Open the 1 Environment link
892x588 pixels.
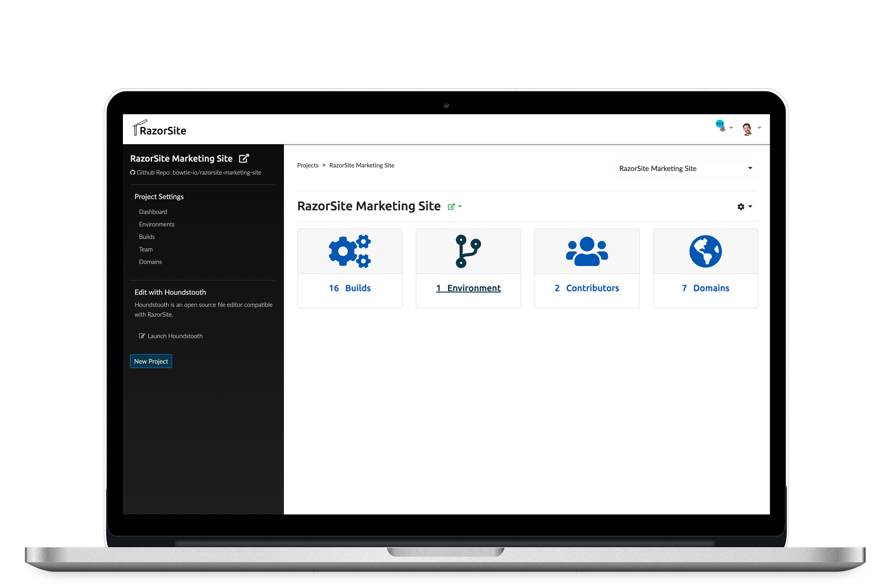pyautogui.click(x=468, y=288)
